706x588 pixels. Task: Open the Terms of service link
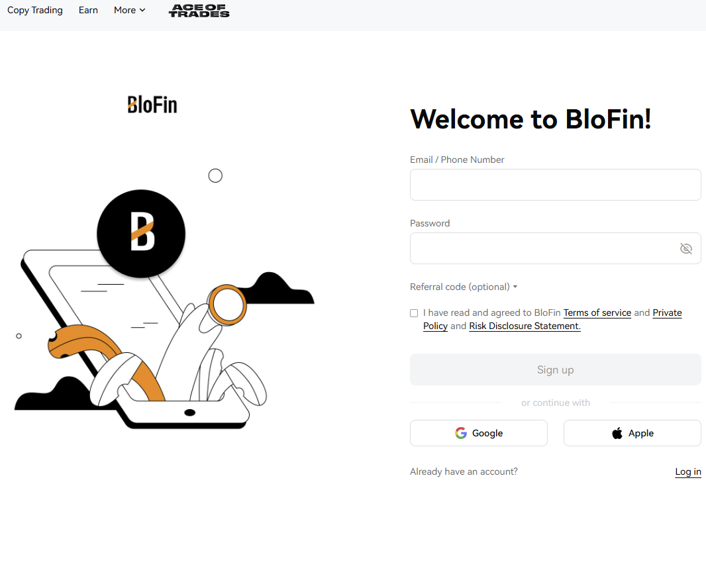pyautogui.click(x=597, y=313)
